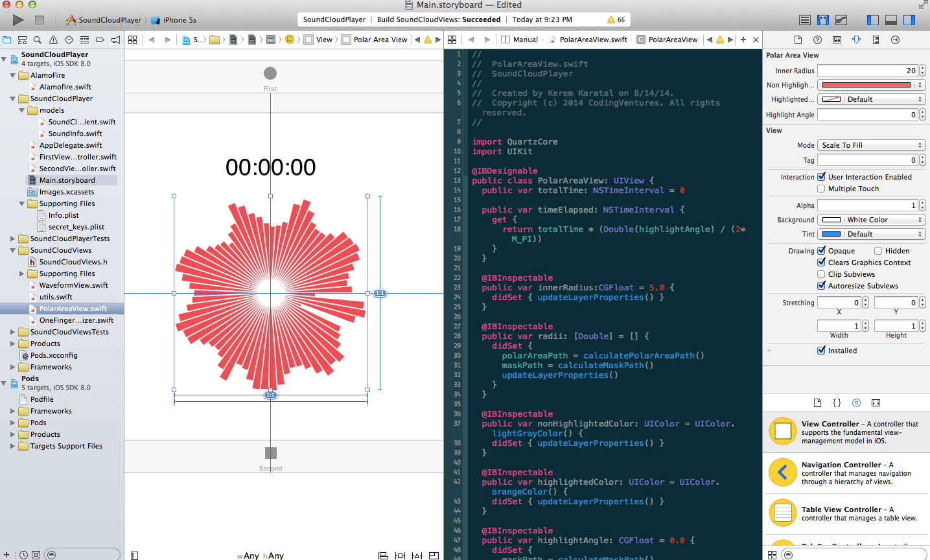930x560 pixels.
Task: Open the Mode dropdown showing Scale To Fill
Action: point(871,145)
